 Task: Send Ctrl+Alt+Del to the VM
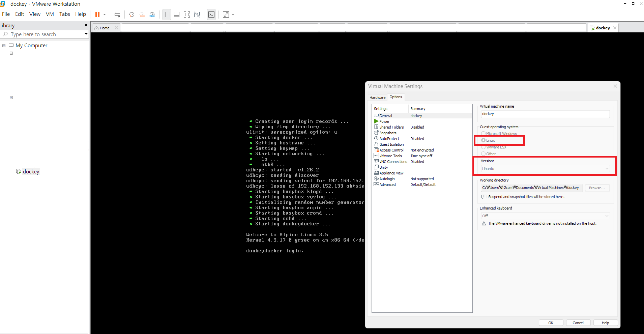[117, 15]
